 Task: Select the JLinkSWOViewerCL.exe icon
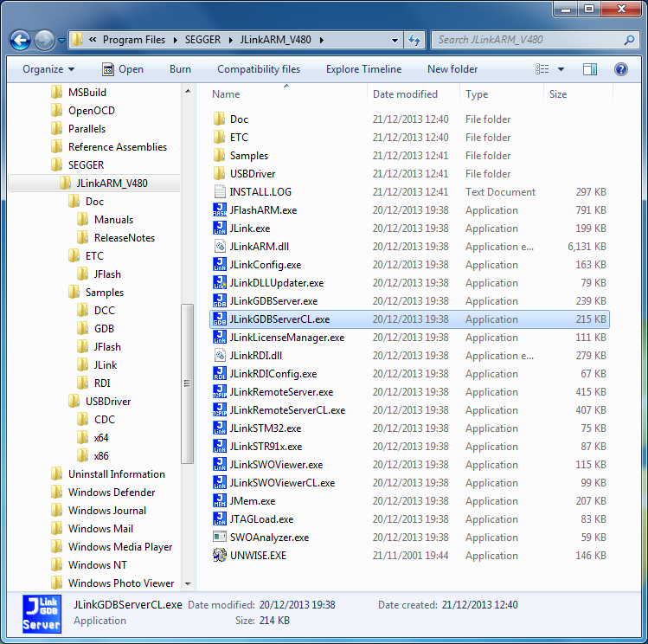point(220,483)
